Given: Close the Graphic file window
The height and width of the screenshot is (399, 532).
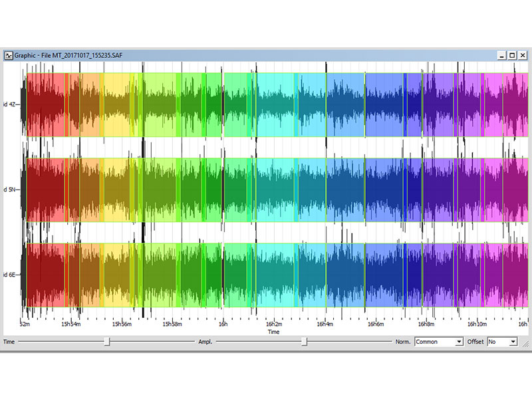Looking at the screenshot, I should click(x=522, y=55).
